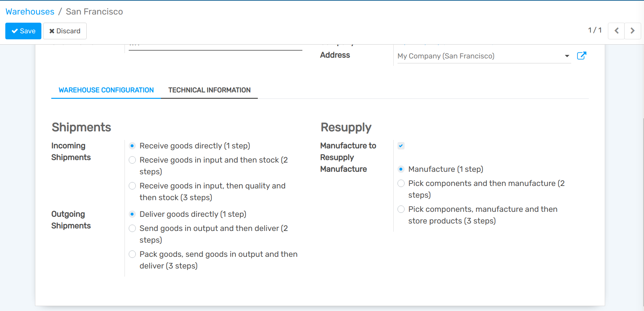Select Pack goods three-step delivery option
Image resolution: width=644 pixels, height=311 pixels.
point(132,254)
